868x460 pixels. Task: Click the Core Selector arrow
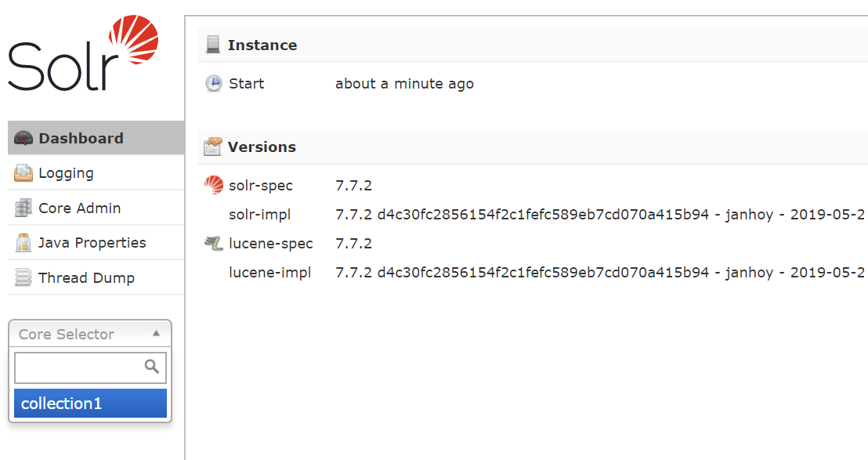coord(156,333)
